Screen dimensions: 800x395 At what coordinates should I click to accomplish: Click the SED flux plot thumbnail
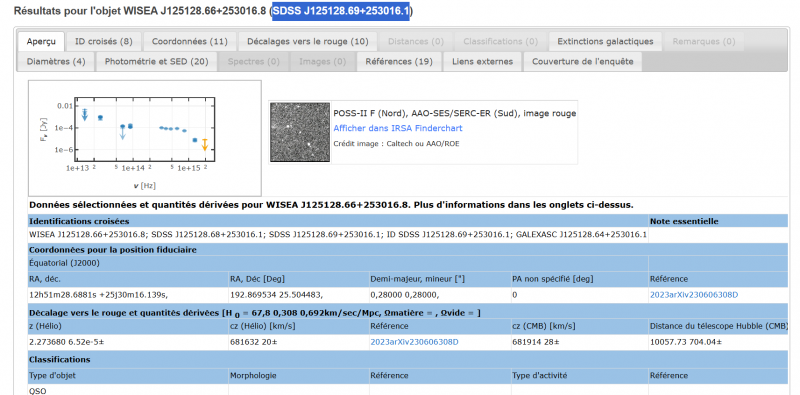145,138
